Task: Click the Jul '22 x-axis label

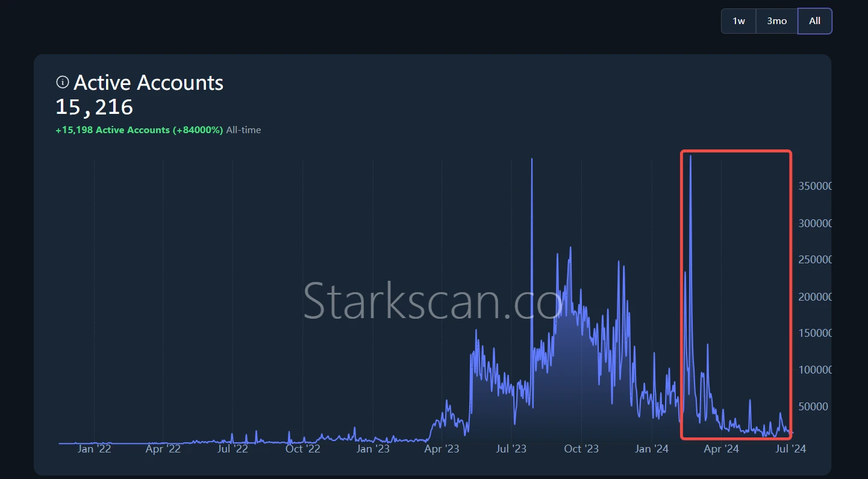Action: (233, 449)
